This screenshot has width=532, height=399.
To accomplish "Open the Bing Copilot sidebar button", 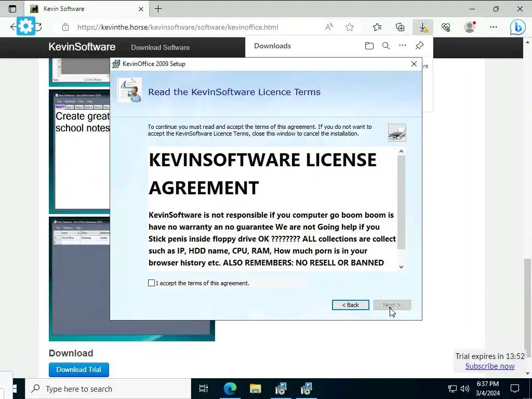I will pyautogui.click(x=518, y=27).
